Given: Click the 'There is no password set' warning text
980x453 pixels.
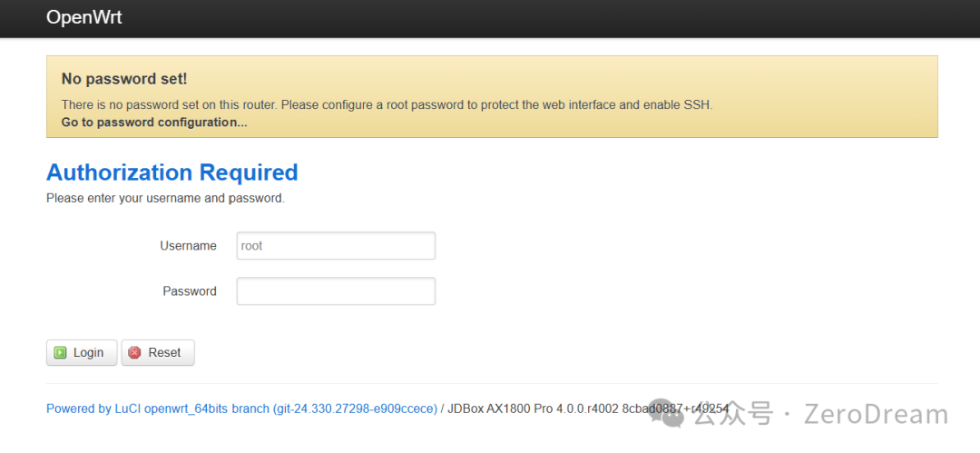Looking at the screenshot, I should tap(387, 104).
